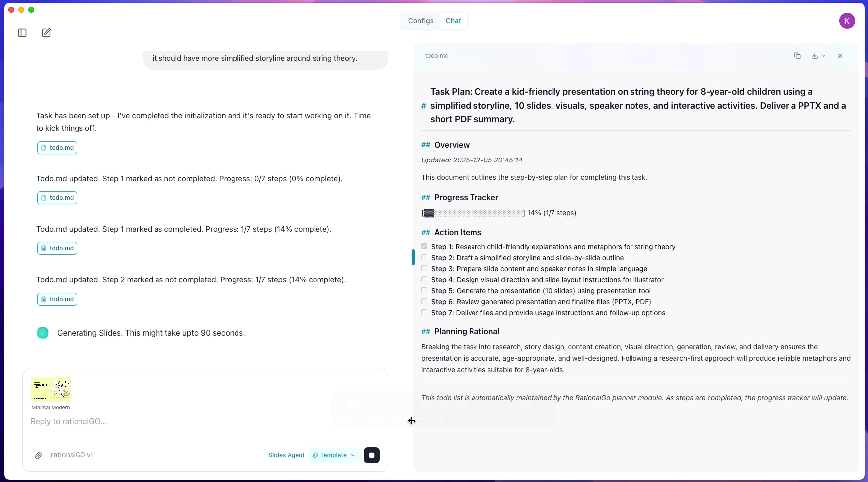Check Step 5 generate presentation checkbox

424,290
